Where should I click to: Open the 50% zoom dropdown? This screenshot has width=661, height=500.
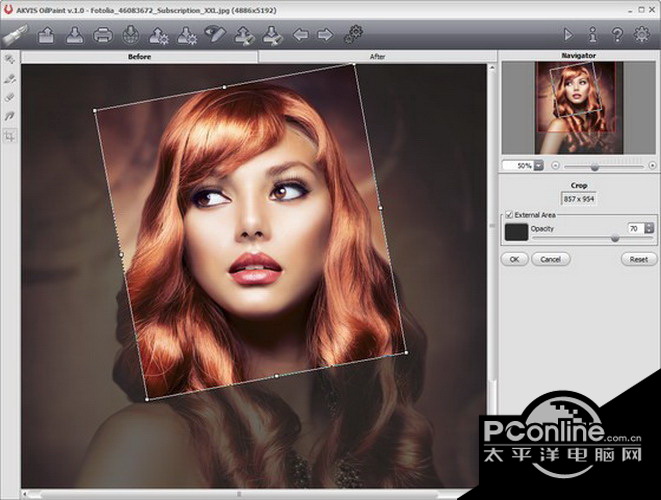click(538, 164)
